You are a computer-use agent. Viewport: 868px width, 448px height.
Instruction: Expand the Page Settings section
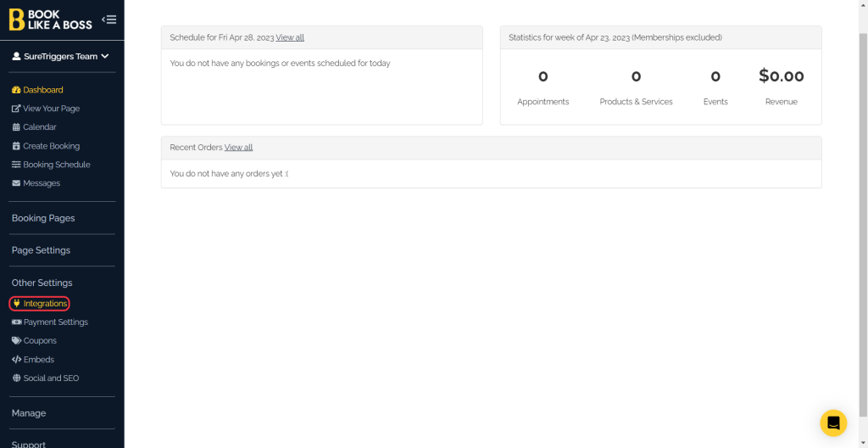41,250
